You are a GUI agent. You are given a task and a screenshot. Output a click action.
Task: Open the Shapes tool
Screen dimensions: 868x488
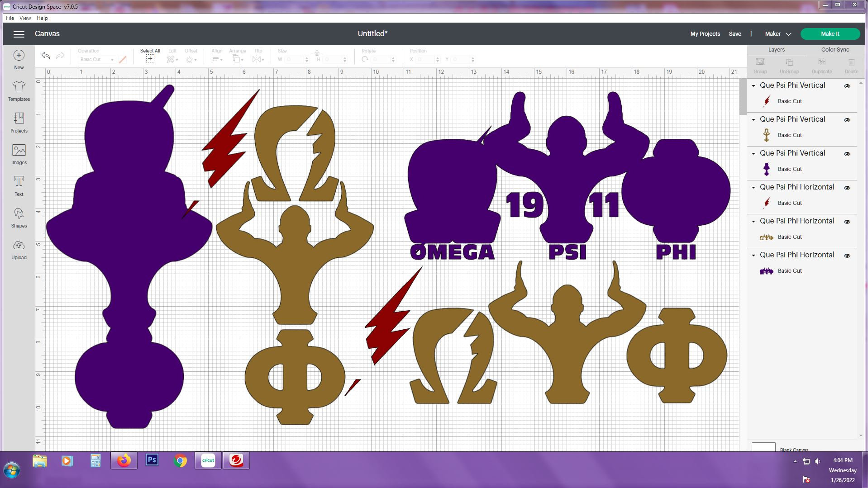(19, 217)
